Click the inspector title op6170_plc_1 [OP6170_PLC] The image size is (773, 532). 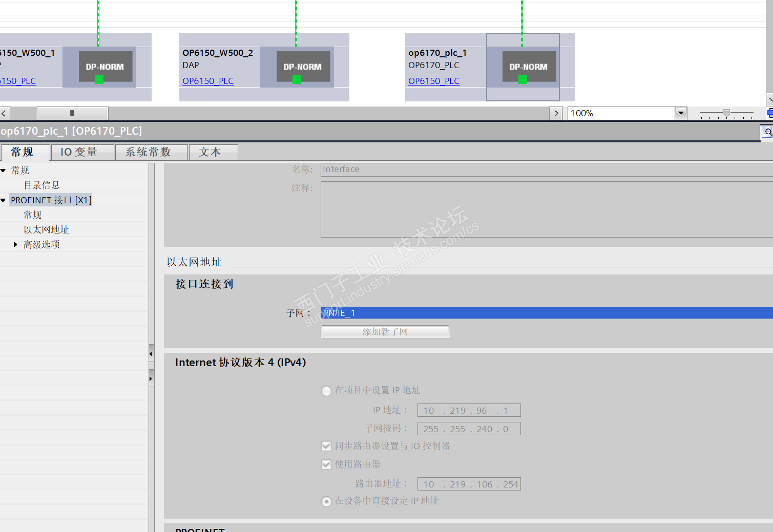tap(71, 131)
